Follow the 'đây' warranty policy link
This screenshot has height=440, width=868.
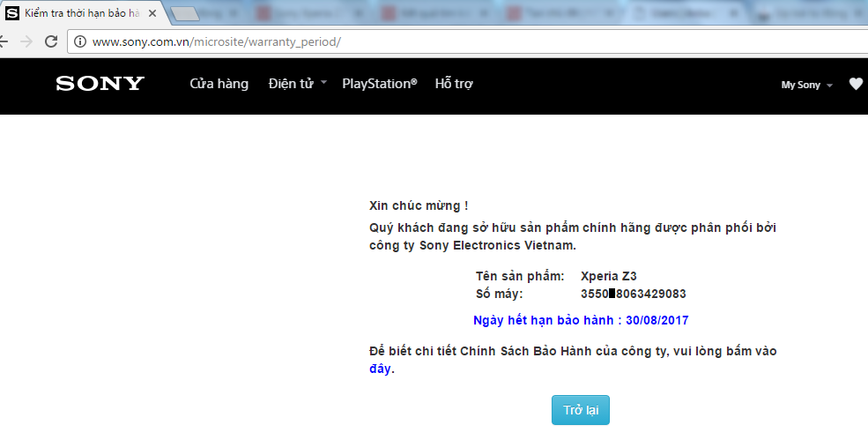pyautogui.click(x=381, y=369)
